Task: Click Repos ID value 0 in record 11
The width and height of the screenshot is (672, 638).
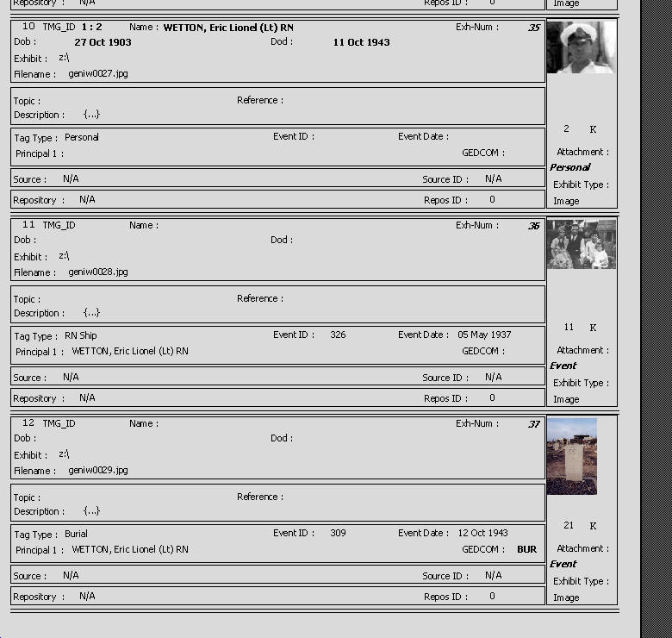Action: (493, 398)
